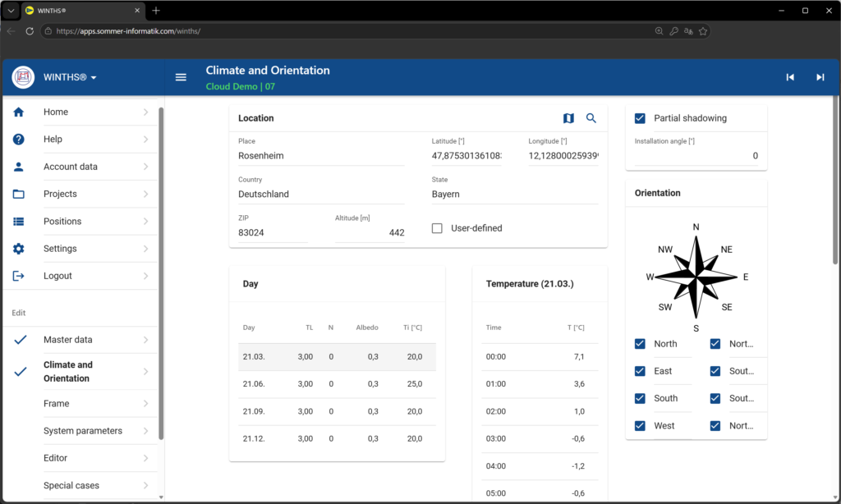
Task: Open the WINTHS® dropdown arrow
Action: (94, 78)
